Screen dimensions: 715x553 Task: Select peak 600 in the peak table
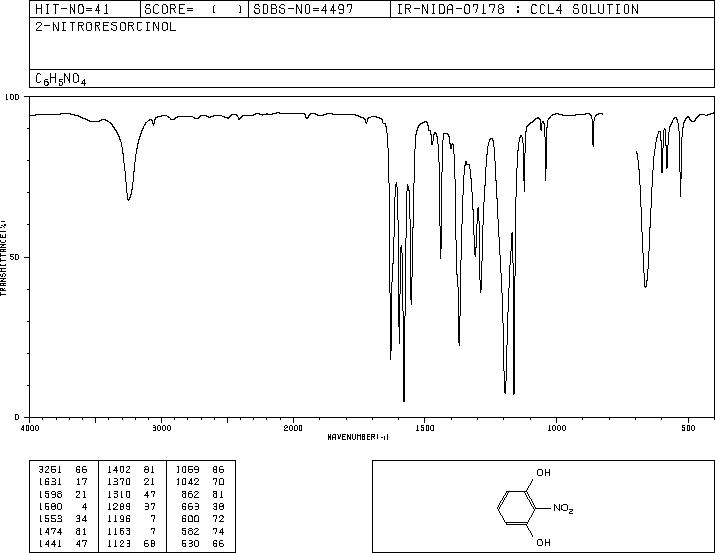pos(190,519)
